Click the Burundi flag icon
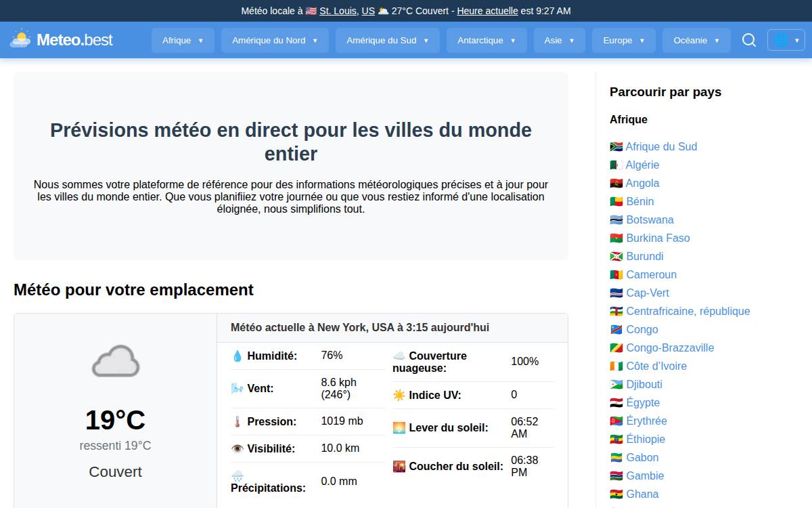The height and width of the screenshot is (508, 812). click(x=616, y=256)
